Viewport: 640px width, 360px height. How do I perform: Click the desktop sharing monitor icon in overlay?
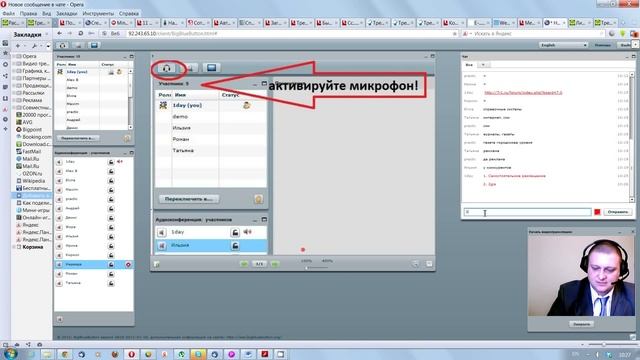[211, 68]
